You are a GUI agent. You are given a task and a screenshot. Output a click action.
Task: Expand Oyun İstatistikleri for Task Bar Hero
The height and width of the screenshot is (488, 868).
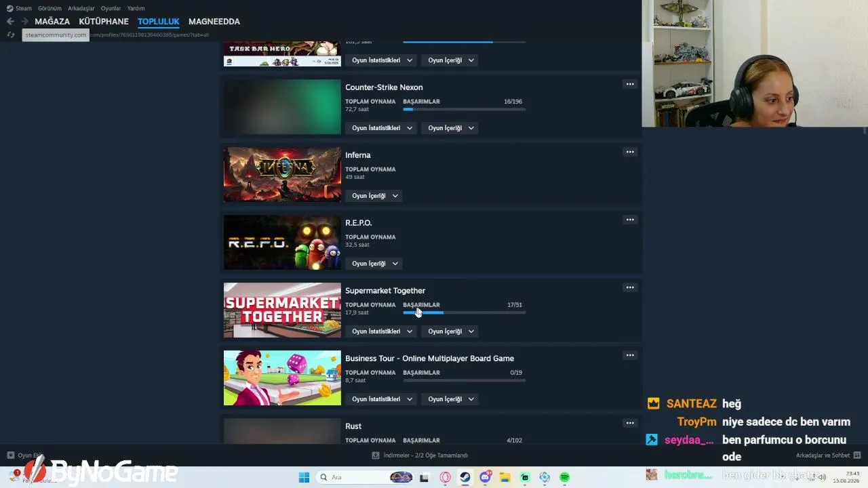pyautogui.click(x=382, y=60)
